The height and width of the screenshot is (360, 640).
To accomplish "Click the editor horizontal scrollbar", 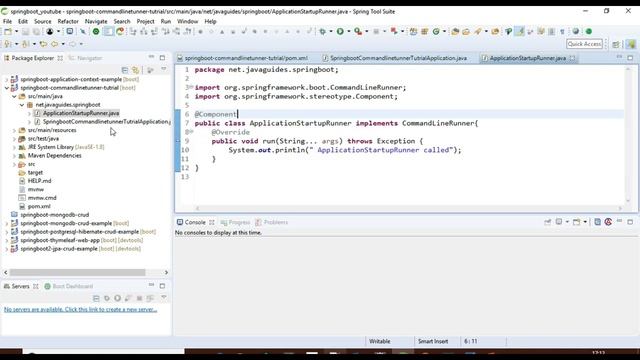I will coord(408,208).
